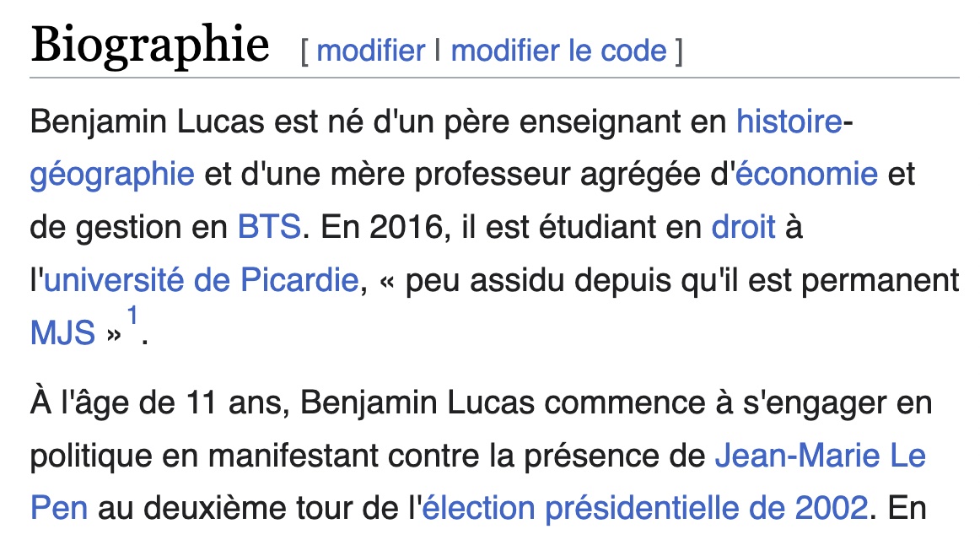The height and width of the screenshot is (540, 980).
Task: Click the "Biographie" section heading
Action: [150, 45]
